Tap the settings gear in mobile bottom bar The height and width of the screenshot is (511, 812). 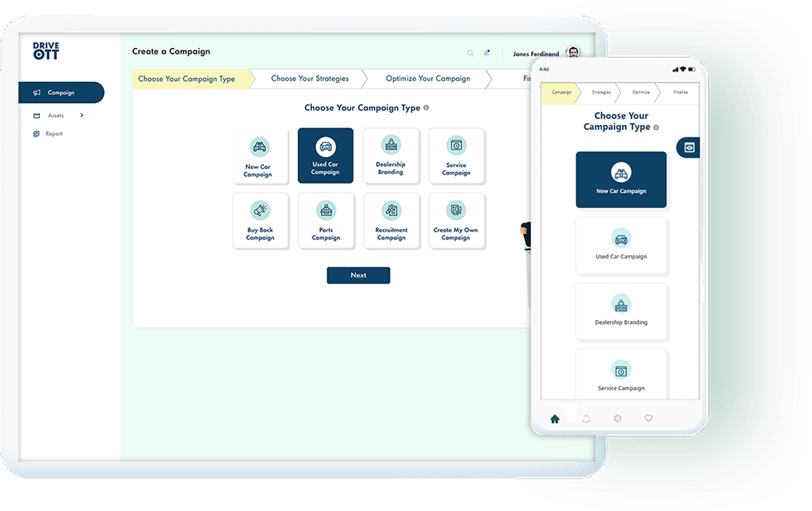[617, 418]
